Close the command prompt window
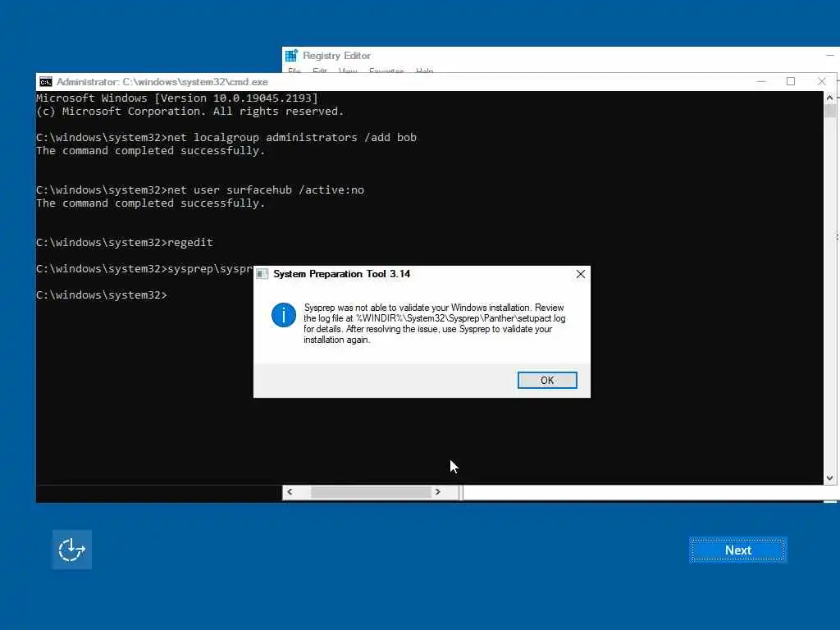The width and height of the screenshot is (840, 630). 822,81
